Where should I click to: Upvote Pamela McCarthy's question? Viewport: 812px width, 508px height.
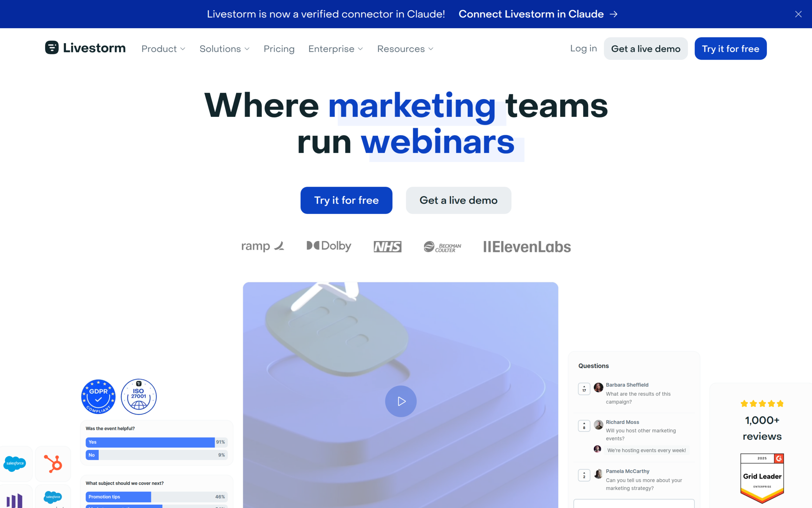[584, 475]
